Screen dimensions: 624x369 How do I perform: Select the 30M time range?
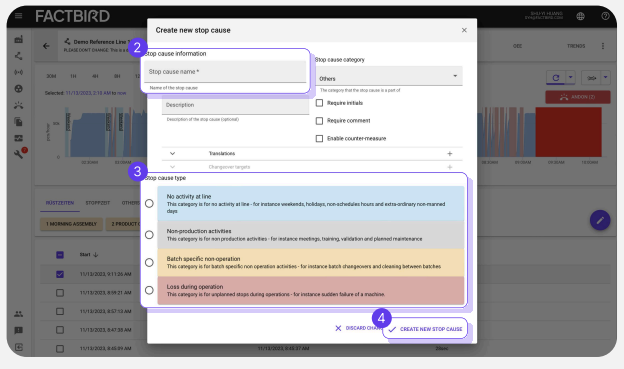pos(51,76)
